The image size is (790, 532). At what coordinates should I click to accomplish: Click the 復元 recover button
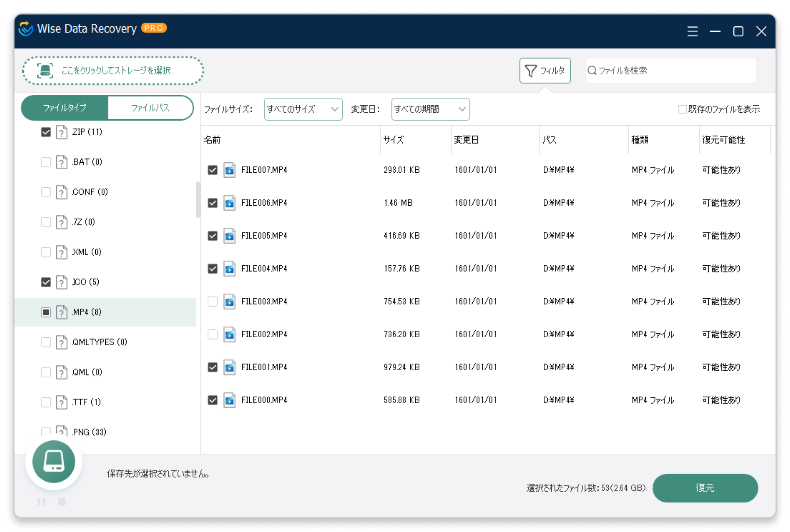click(705, 488)
